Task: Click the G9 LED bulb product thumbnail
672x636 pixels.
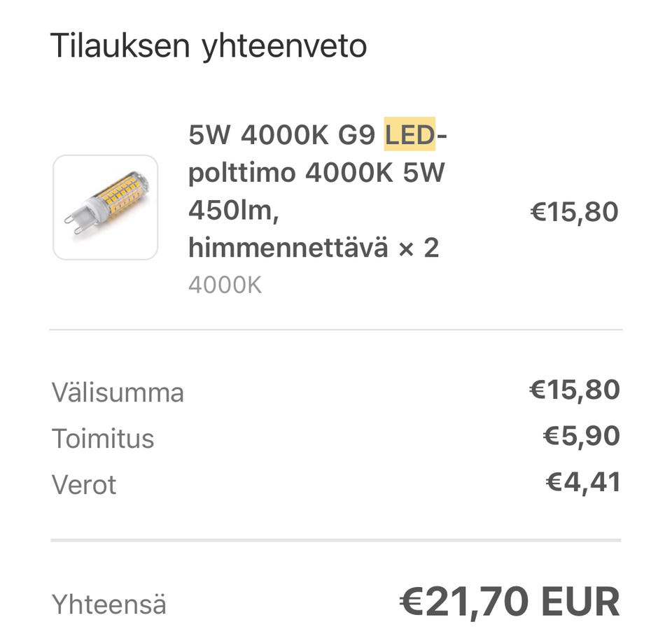Action: coord(106,207)
